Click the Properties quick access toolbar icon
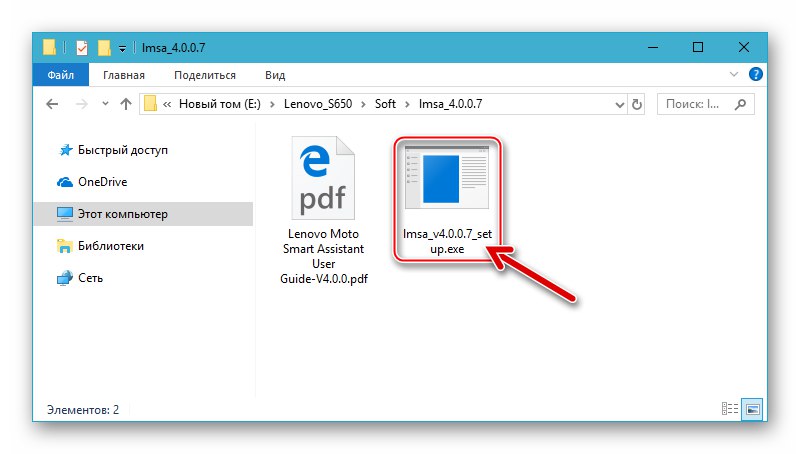This screenshot has height=454, width=800. 82,48
